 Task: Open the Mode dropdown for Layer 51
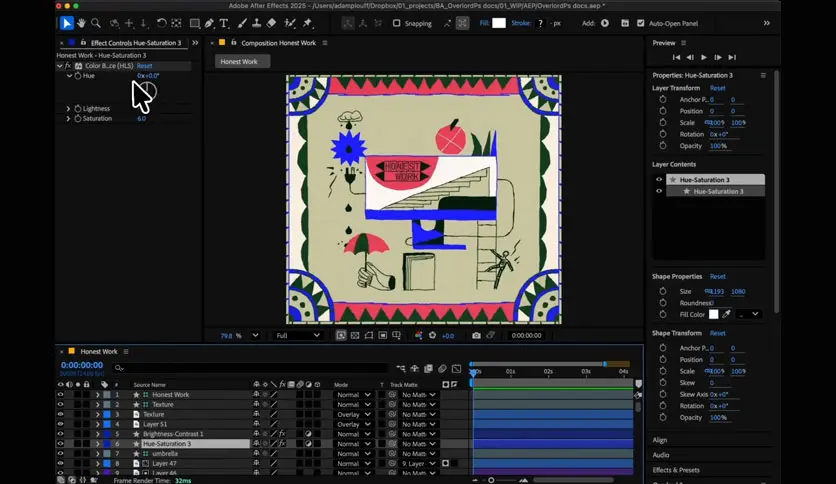pos(352,424)
